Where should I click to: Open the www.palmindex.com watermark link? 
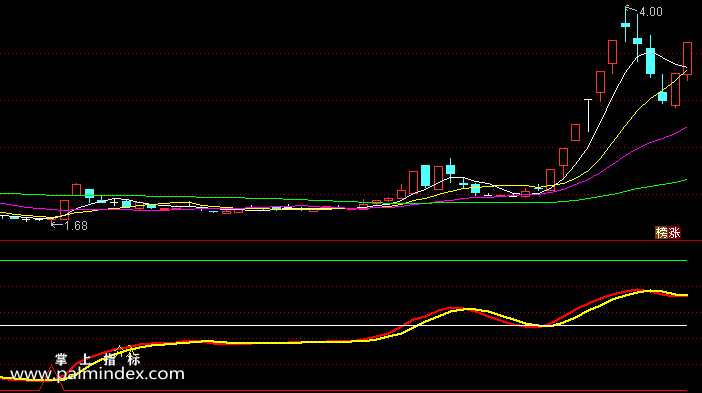pyautogui.click(x=97, y=374)
